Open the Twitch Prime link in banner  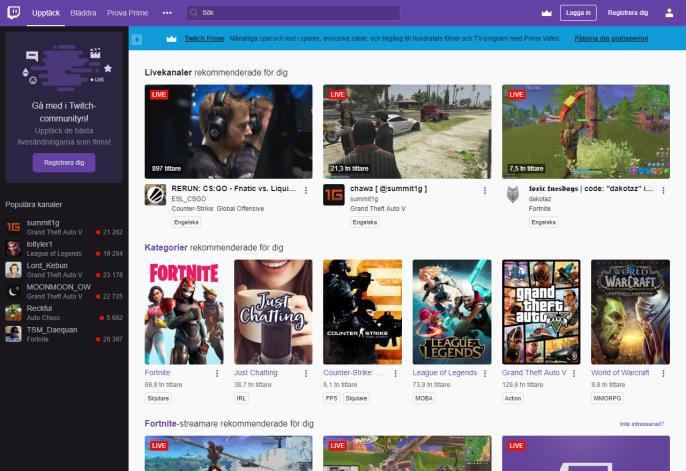click(x=204, y=38)
